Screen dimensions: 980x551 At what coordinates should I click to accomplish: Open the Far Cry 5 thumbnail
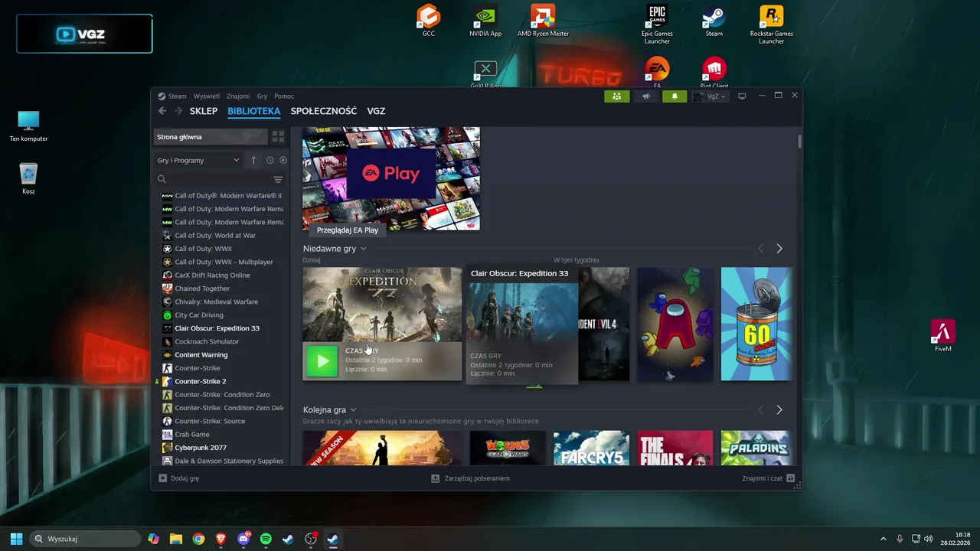pos(591,448)
